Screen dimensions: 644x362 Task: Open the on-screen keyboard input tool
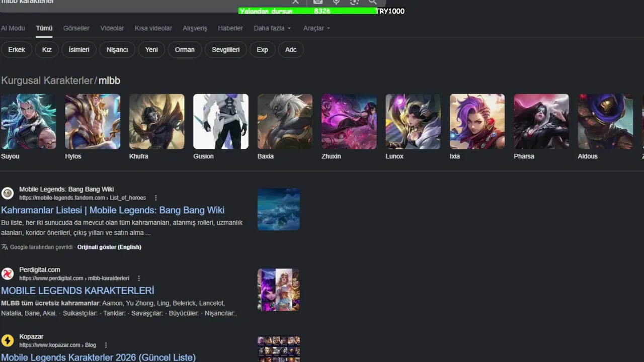click(318, 2)
